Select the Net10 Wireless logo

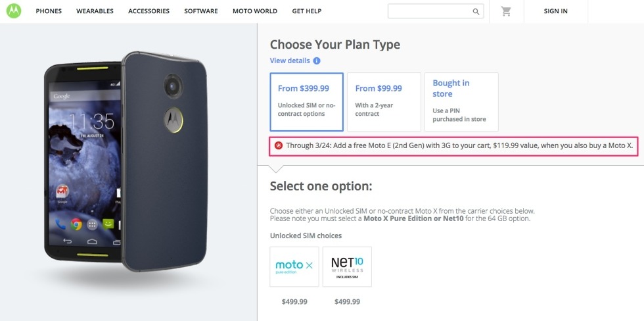(x=347, y=266)
